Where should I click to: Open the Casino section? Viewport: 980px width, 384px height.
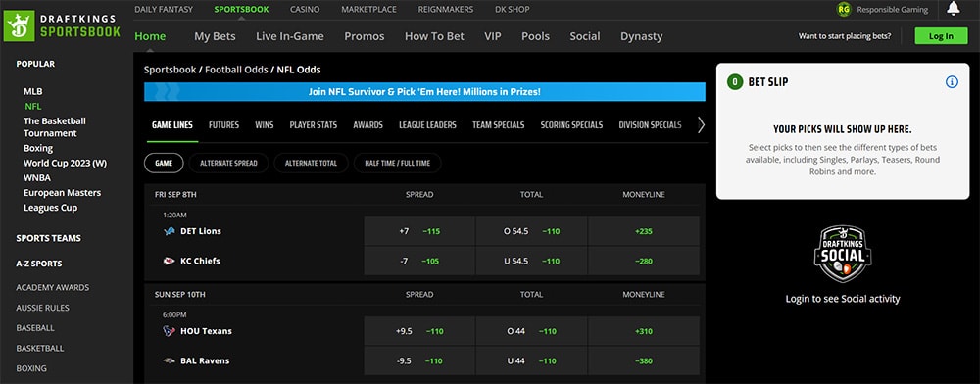[x=305, y=10]
